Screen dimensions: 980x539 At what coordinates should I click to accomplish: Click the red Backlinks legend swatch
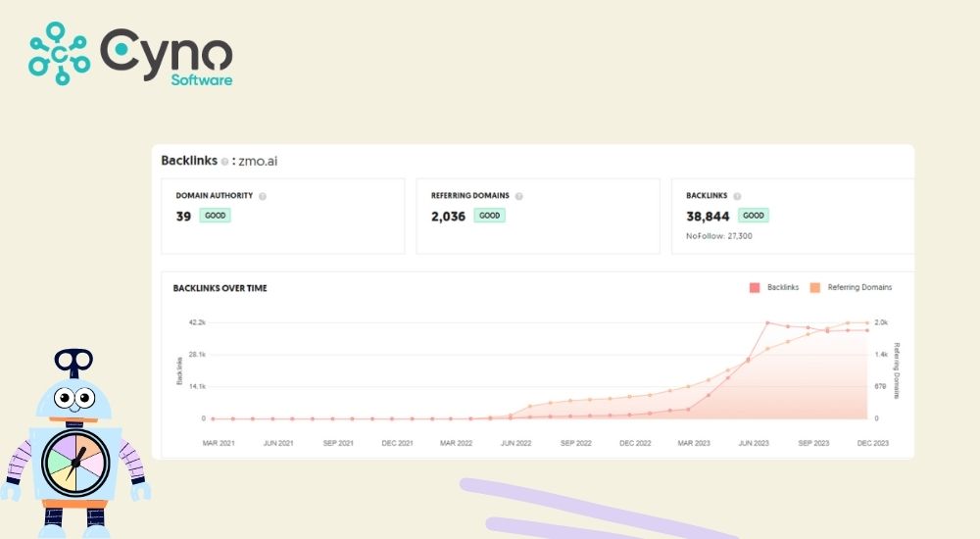755,287
